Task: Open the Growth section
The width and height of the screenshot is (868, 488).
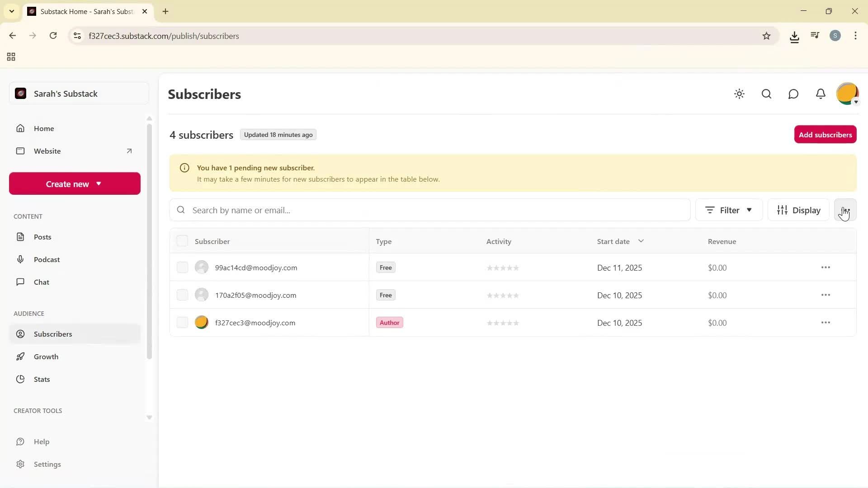Action: (46, 357)
